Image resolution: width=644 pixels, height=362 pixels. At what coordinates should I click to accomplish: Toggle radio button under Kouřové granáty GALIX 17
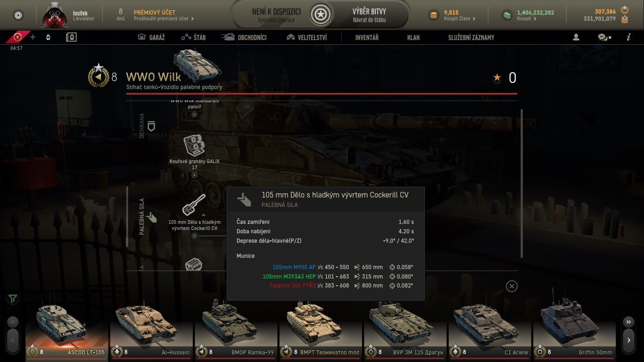point(194,175)
